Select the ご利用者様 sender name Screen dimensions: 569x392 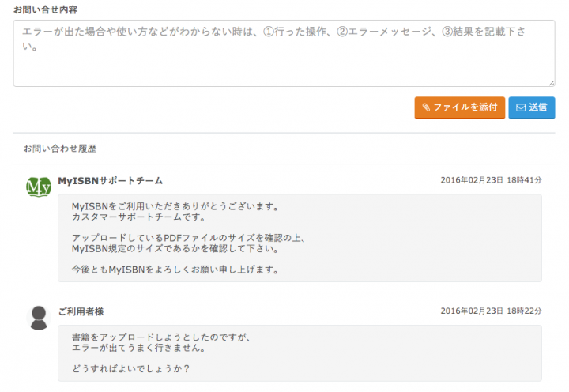81,311
